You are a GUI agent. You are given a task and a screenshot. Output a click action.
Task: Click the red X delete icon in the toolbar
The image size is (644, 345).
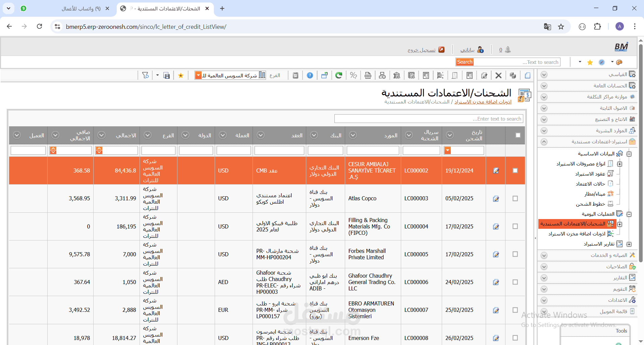[x=499, y=75]
